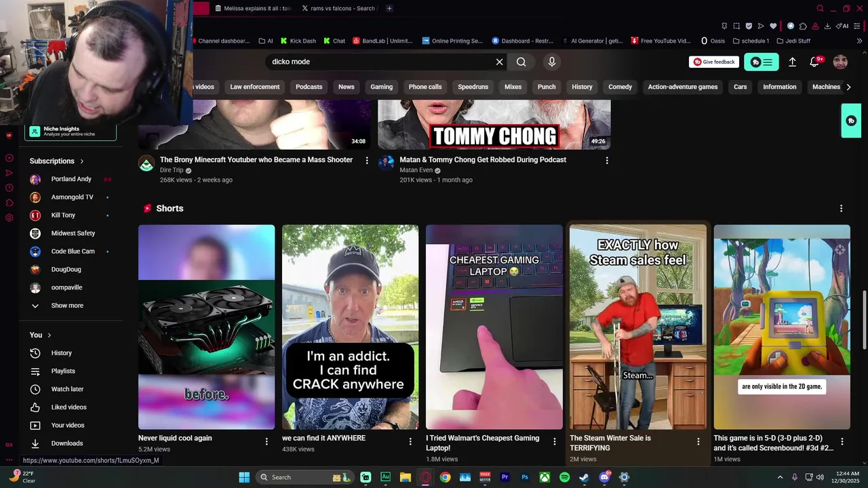Open the Dire Trip channel avatar
The width and height of the screenshot is (868, 488).
pyautogui.click(x=146, y=163)
